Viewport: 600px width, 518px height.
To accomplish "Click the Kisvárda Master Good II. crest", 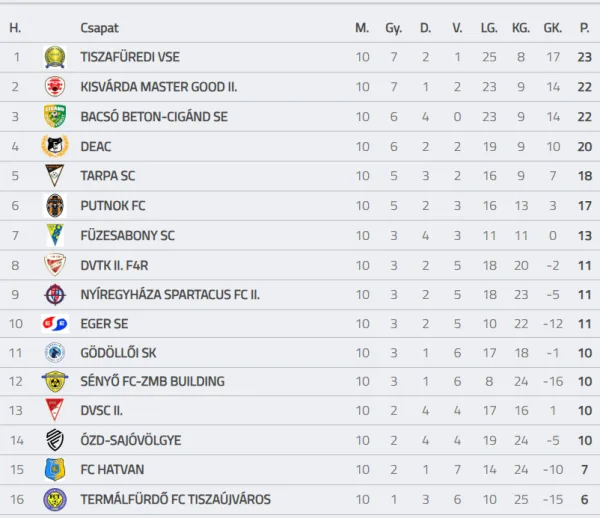I will pos(54,87).
